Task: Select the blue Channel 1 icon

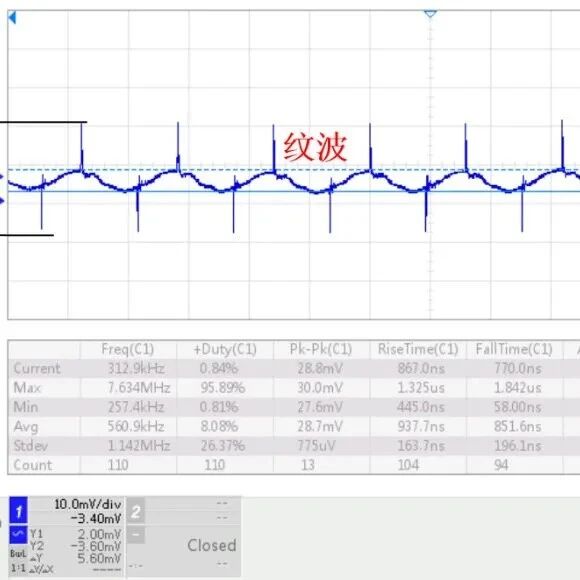Action: tap(18, 510)
